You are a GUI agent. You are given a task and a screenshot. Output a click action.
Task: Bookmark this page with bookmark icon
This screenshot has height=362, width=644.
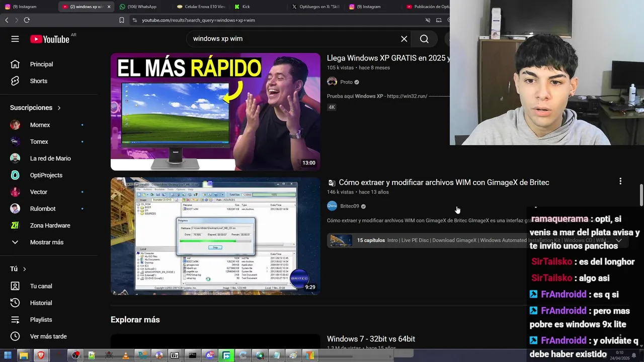[122, 20]
